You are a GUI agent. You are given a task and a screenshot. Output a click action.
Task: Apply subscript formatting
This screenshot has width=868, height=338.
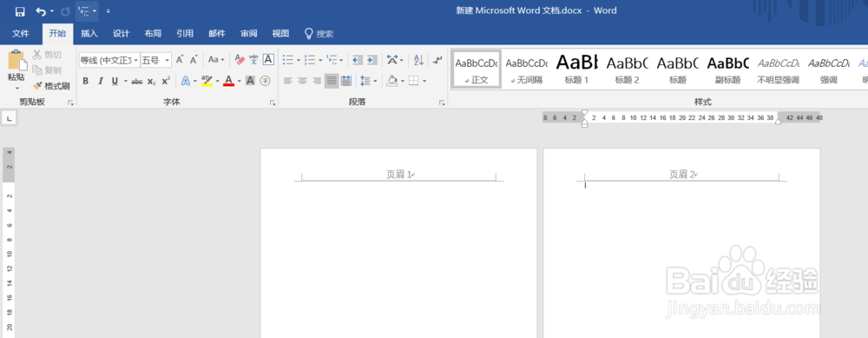coord(151,82)
